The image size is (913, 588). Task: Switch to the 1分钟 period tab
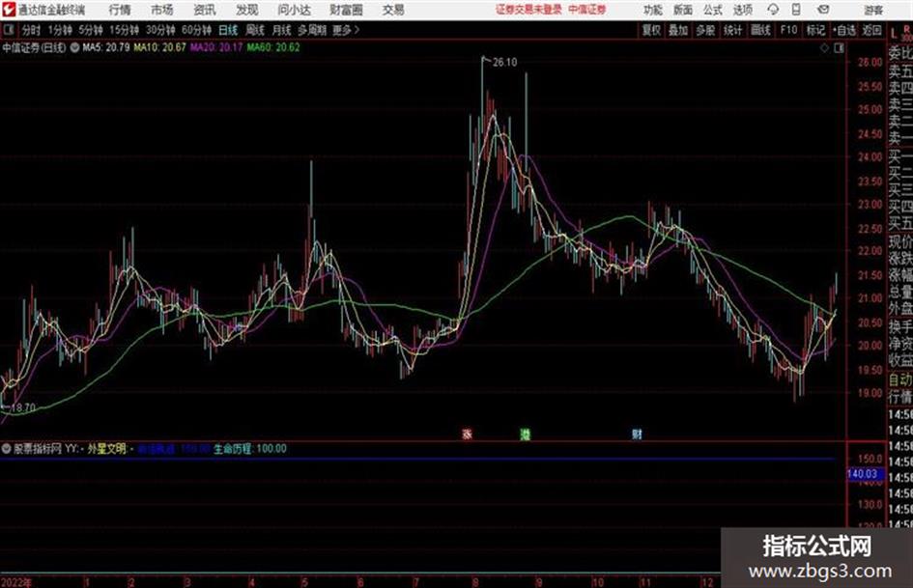click(60, 30)
